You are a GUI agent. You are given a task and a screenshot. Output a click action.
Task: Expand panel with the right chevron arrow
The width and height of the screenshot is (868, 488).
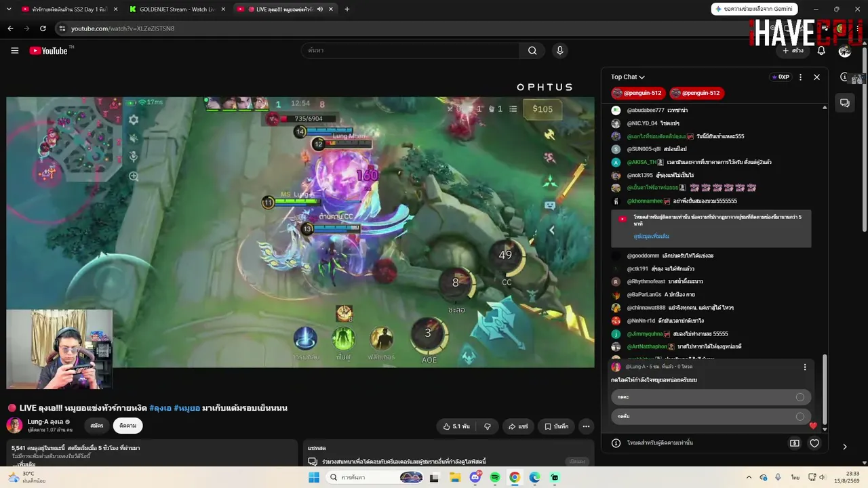(x=844, y=447)
